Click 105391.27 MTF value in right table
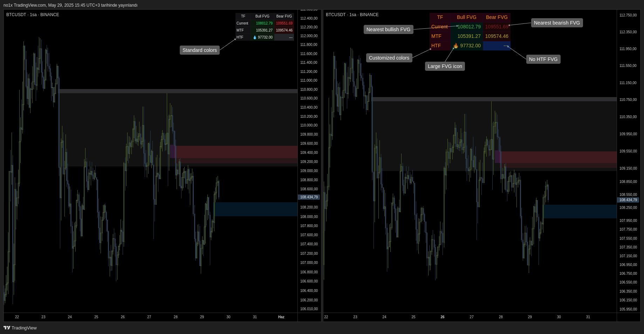 pos(469,36)
